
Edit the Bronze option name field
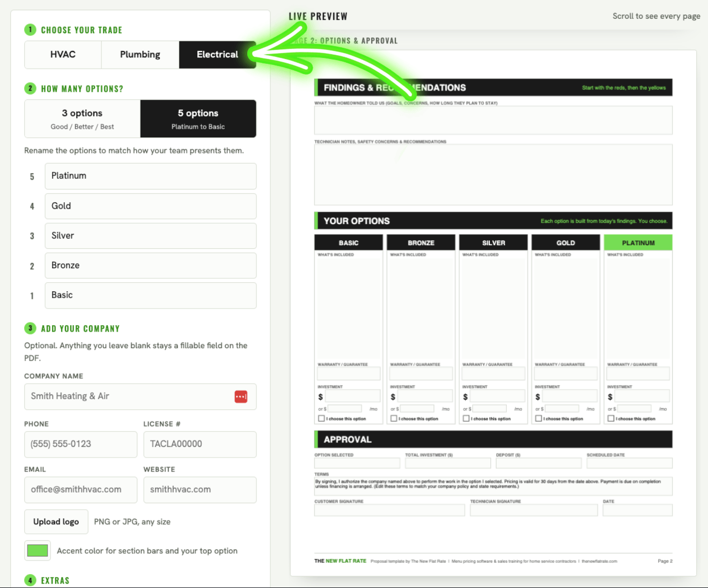[151, 266]
